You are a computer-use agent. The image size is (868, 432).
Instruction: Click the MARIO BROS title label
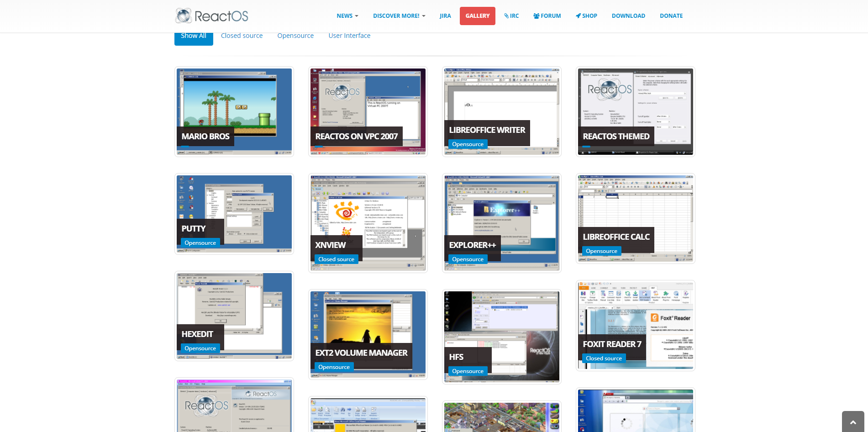coord(205,137)
